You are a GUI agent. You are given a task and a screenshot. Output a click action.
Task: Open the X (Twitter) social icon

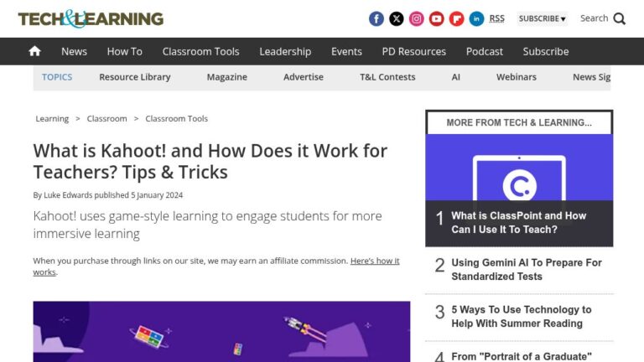[x=396, y=19]
